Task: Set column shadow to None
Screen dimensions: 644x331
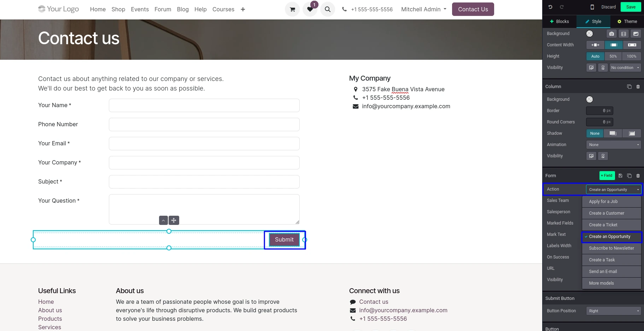Action: pyautogui.click(x=595, y=133)
